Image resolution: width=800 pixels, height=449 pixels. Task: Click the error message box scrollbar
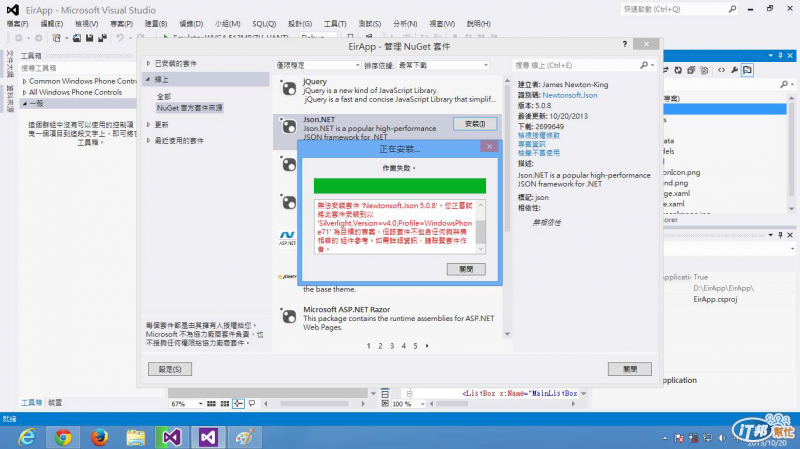tap(481, 227)
